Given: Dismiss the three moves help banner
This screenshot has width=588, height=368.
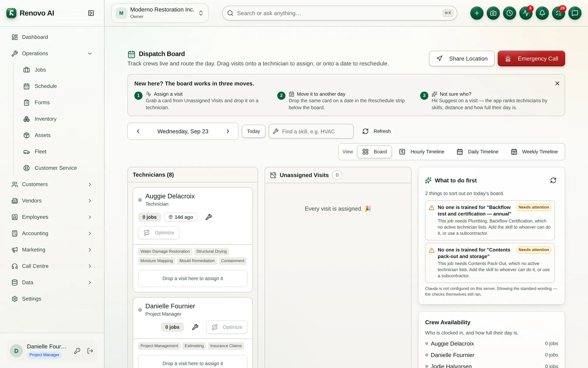Looking at the screenshot, I should 557,83.
